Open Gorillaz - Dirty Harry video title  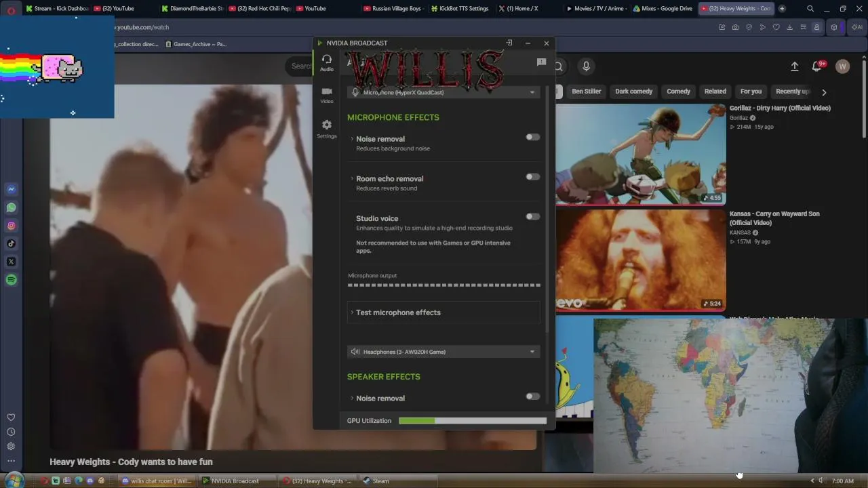pyautogui.click(x=780, y=108)
